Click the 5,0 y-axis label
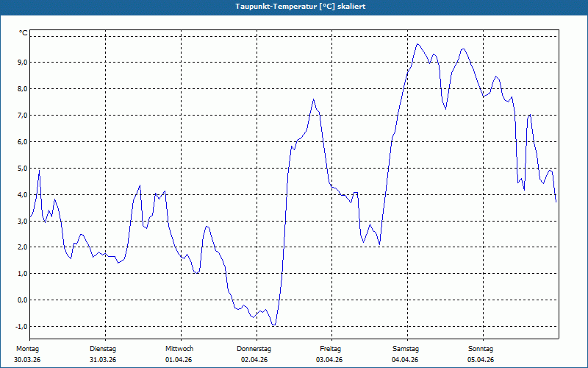The image size is (588, 368). click(x=23, y=168)
